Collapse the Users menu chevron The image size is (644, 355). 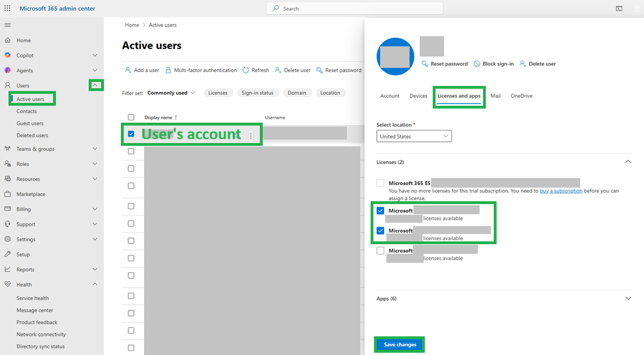95,85
